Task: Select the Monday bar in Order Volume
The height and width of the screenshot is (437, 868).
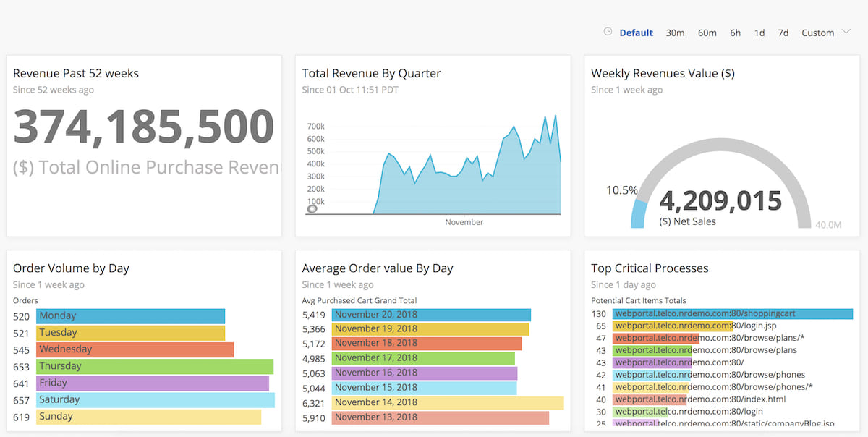Action: tap(130, 315)
